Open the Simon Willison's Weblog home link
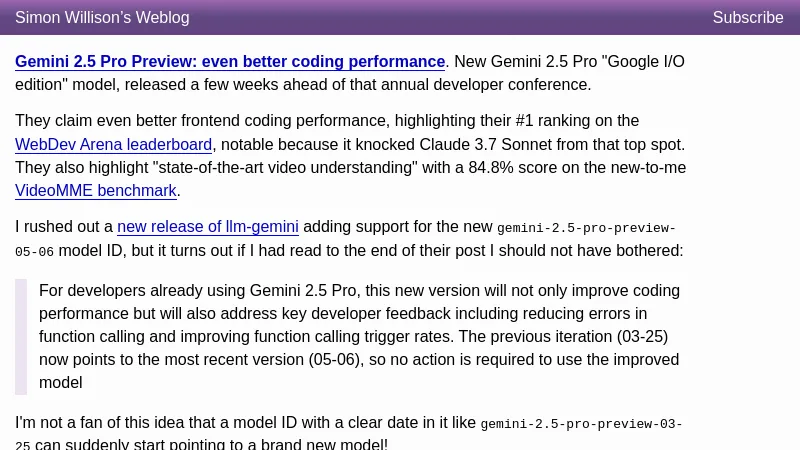800x450 pixels. [102, 18]
